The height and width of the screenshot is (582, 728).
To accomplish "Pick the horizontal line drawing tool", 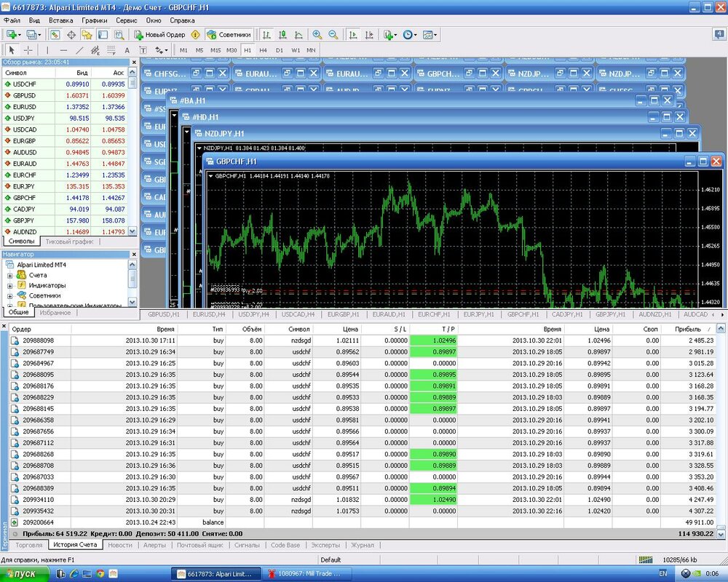I will coord(63,50).
